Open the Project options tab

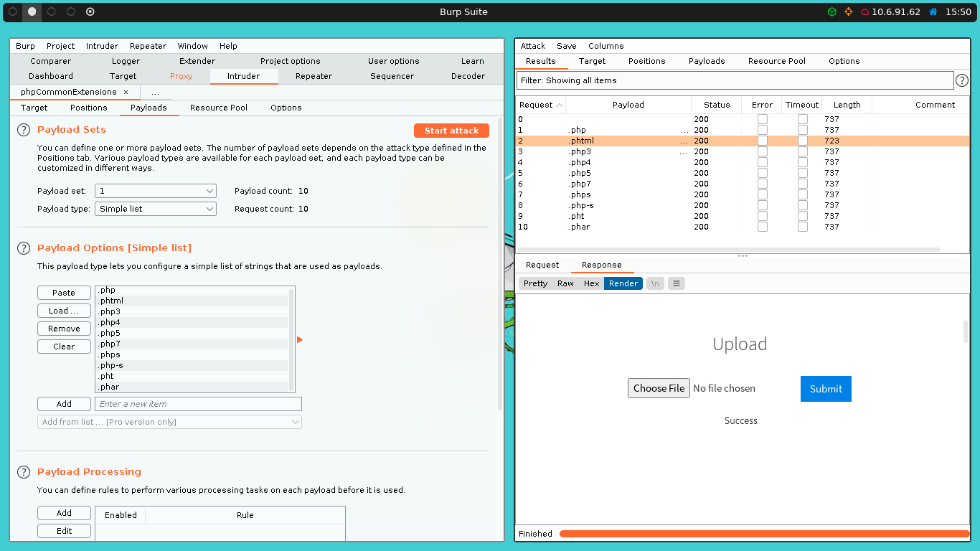click(x=291, y=61)
